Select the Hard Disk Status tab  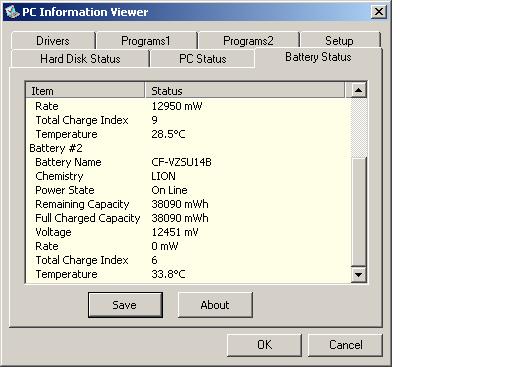80,59
